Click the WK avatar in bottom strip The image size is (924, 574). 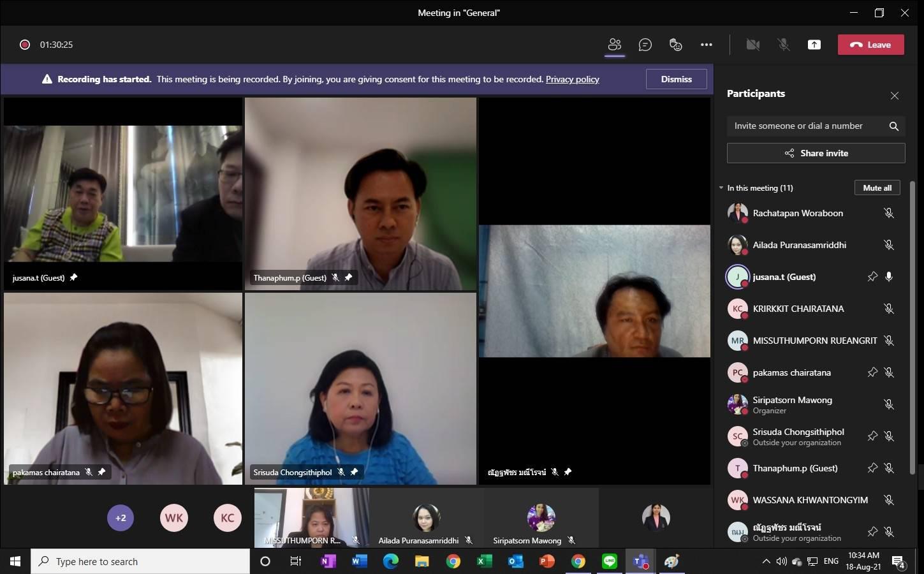(174, 518)
